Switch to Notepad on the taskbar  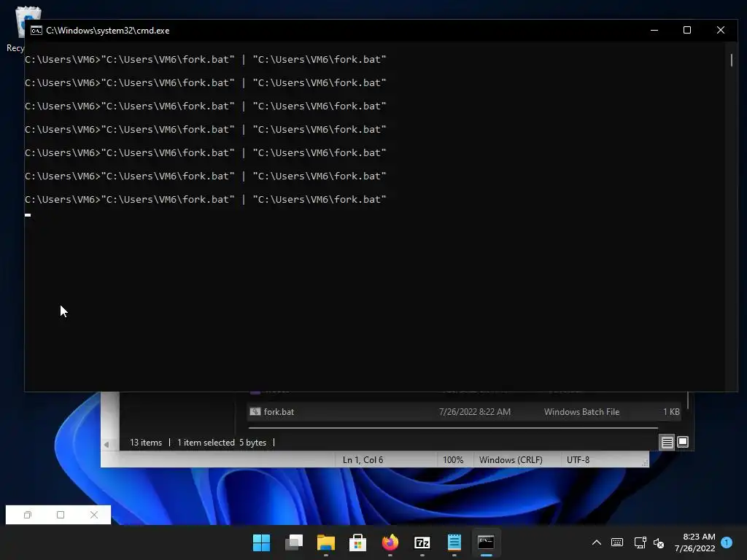tap(454, 542)
